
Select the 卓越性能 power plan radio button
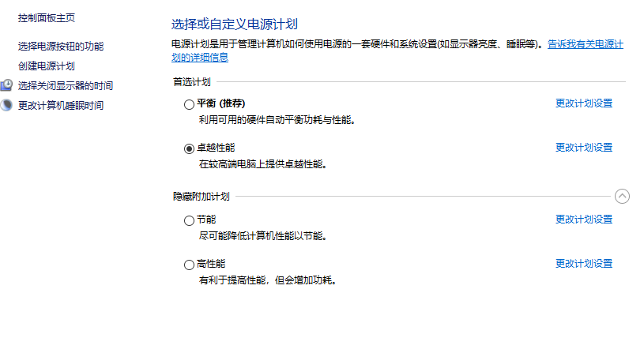pos(189,148)
